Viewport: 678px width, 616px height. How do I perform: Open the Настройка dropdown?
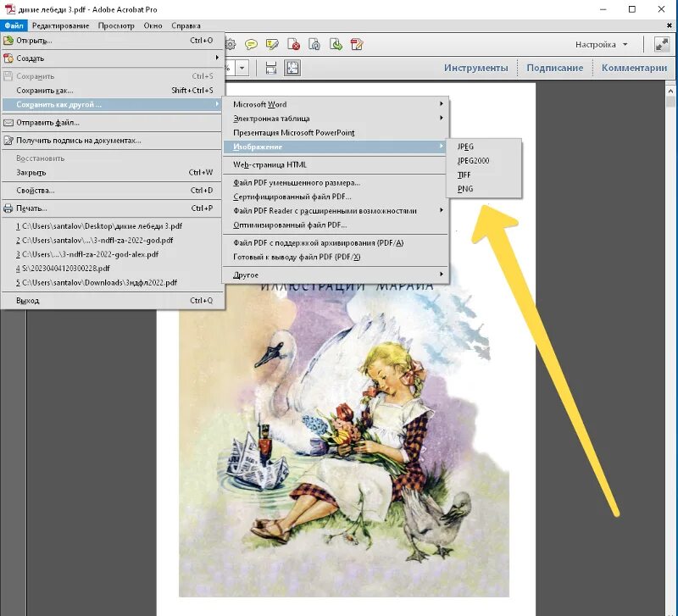pos(601,45)
